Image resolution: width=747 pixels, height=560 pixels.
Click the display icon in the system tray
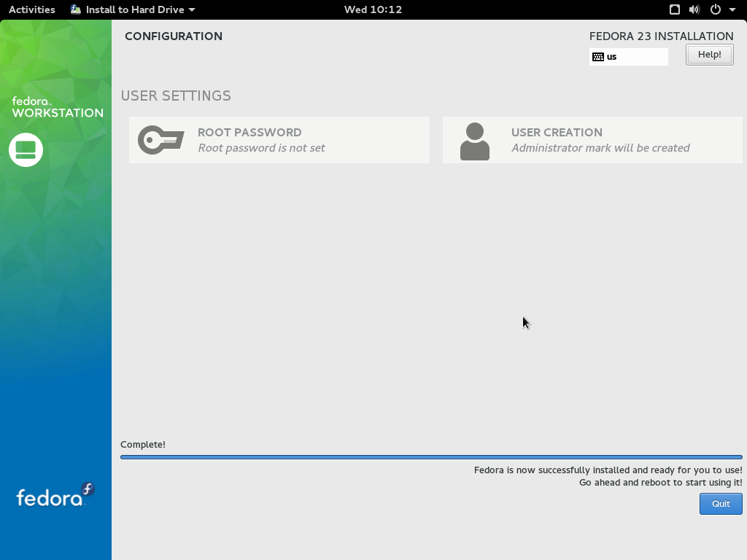click(x=674, y=9)
